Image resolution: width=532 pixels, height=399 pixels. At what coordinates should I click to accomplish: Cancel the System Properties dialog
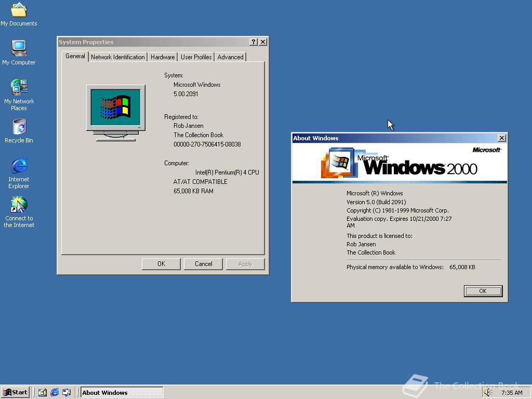click(203, 264)
